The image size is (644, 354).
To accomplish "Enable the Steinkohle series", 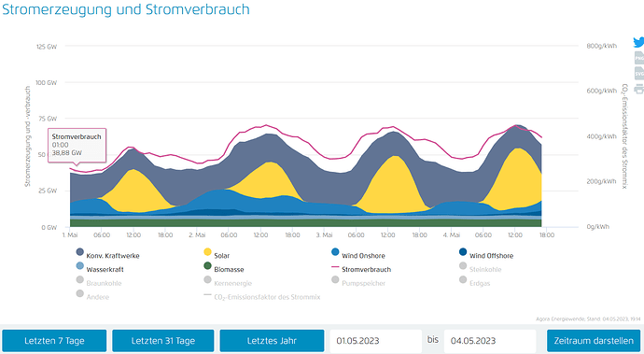I will (480, 269).
